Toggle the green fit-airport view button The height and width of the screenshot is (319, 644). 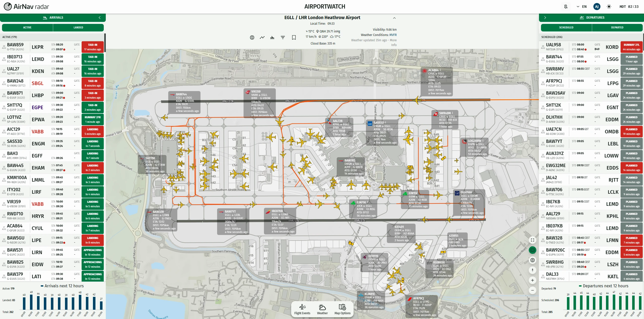[x=532, y=250]
